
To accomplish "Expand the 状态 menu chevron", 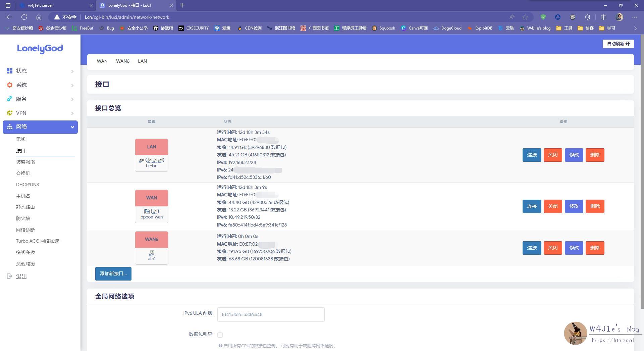I will click(x=72, y=71).
